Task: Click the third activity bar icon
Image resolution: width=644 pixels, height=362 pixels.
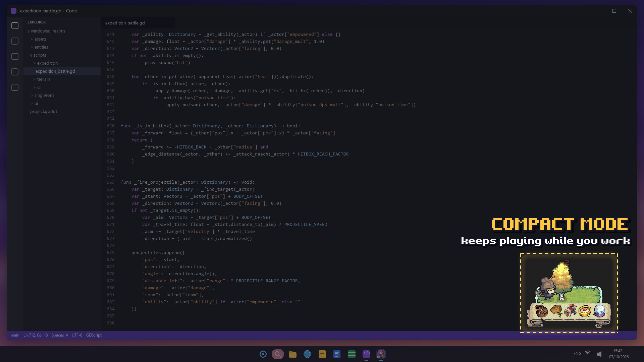Action: (x=15, y=57)
